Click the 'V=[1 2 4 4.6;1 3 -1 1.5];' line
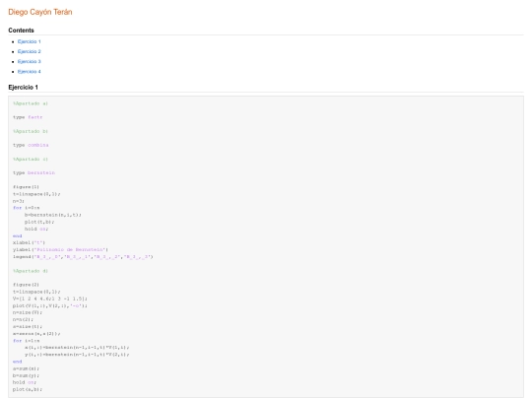The image size is (532, 399). [x=50, y=299]
